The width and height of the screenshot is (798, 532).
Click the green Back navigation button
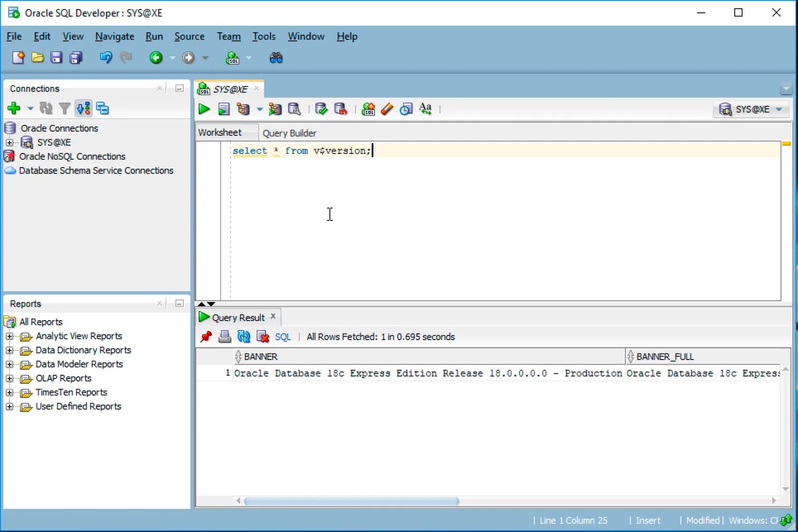[156, 58]
